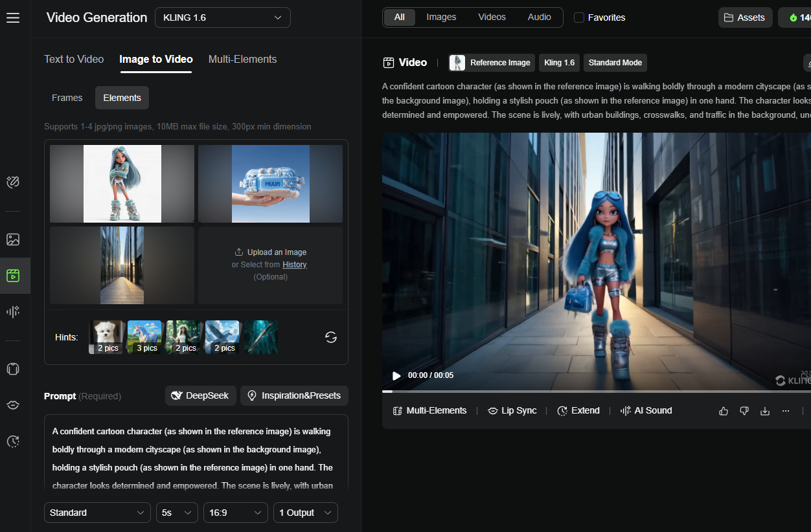The width and height of the screenshot is (811, 532).
Task: Click Multi-Elements action under the video
Action: point(430,411)
